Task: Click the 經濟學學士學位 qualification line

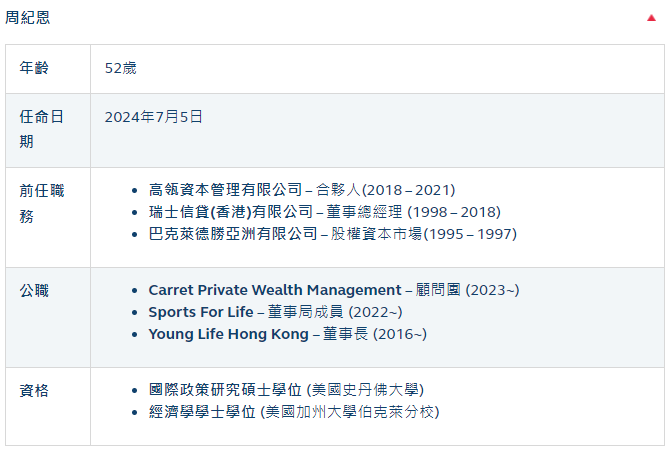Action: click(294, 412)
